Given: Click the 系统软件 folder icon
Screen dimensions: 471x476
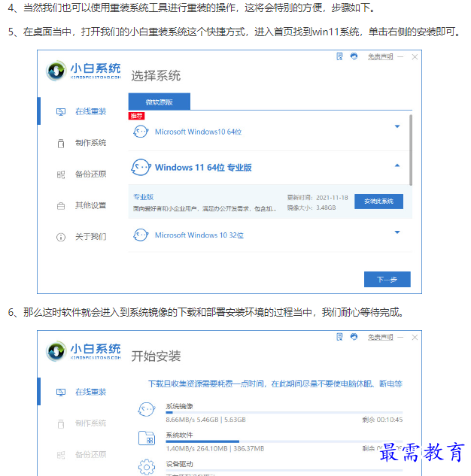Looking at the screenshot, I should (x=147, y=438).
